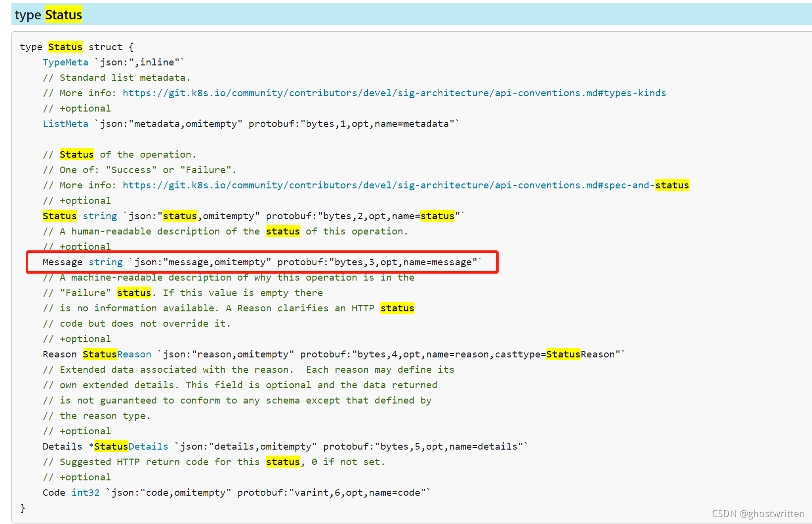Click the Status field name
Image resolution: width=812 pixels, height=524 pixels.
[x=59, y=216]
